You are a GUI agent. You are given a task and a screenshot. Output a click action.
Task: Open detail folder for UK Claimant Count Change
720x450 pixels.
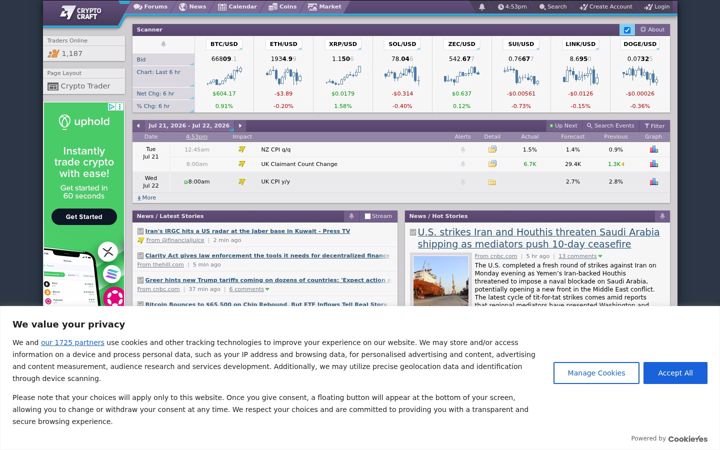[492, 164]
